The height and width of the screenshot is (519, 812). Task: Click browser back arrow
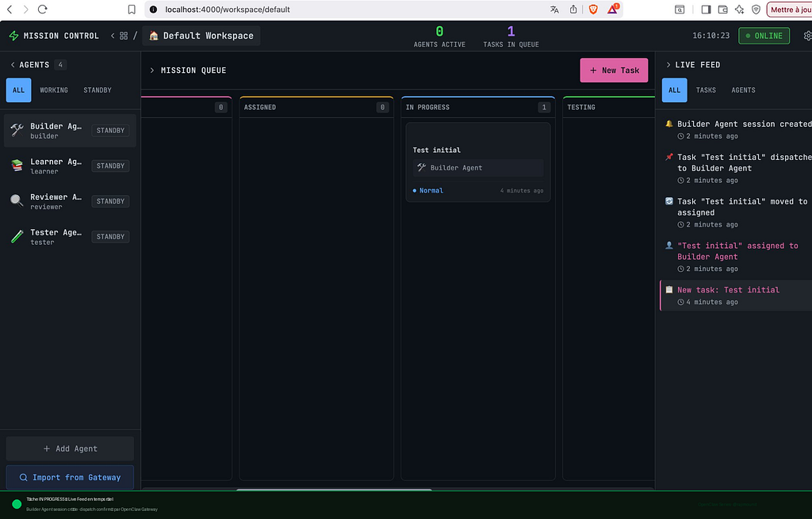tap(10, 10)
